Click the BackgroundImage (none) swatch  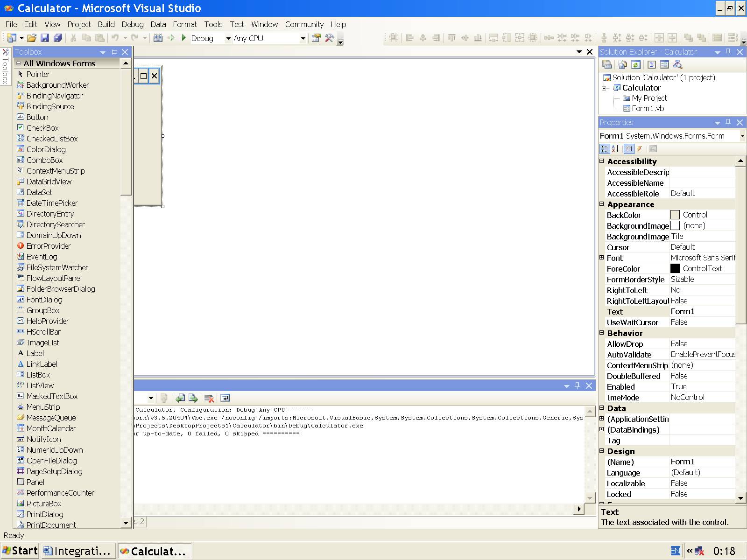point(675,225)
